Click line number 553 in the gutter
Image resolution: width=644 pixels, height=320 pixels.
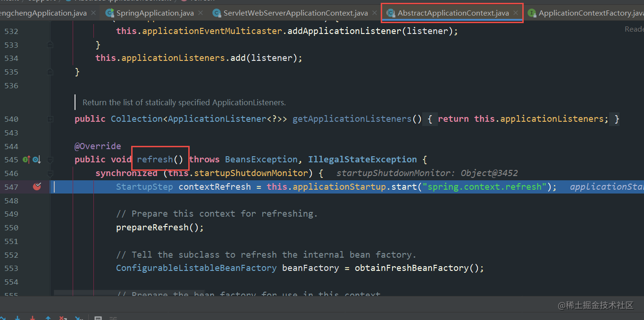pyautogui.click(x=11, y=268)
